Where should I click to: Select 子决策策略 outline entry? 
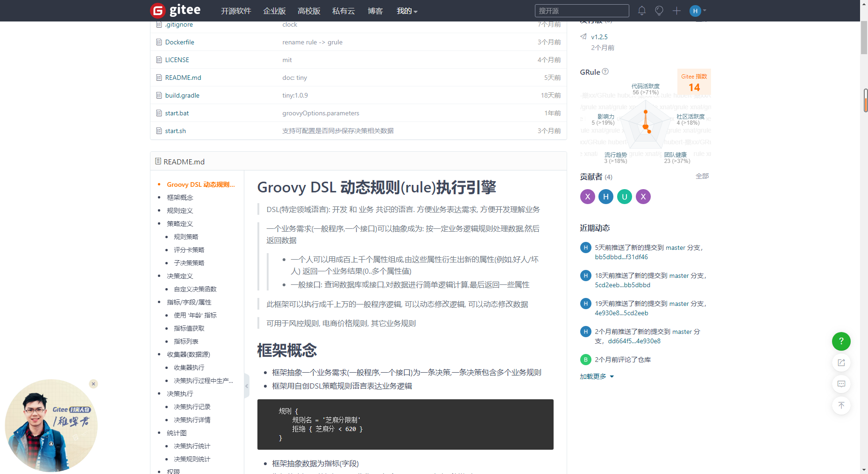(x=189, y=263)
